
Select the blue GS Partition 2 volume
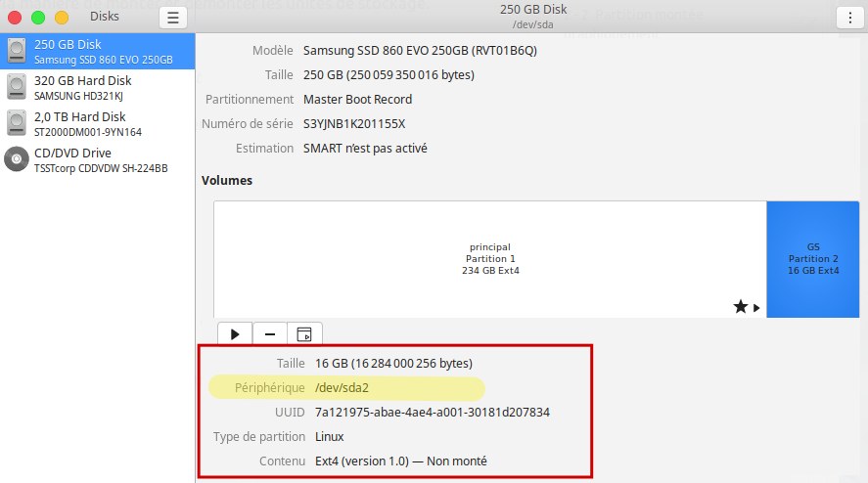[813, 258]
